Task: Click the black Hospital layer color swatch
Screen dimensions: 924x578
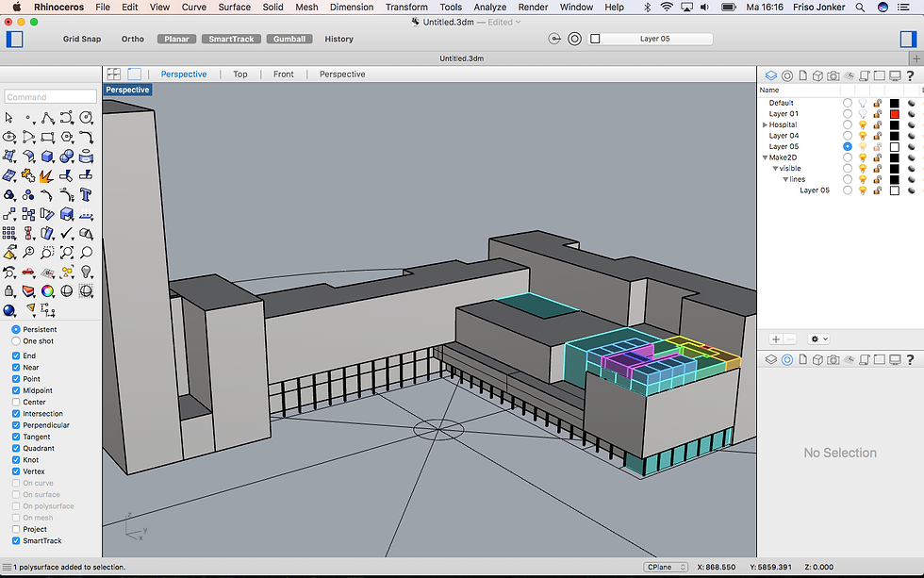Action: point(895,124)
